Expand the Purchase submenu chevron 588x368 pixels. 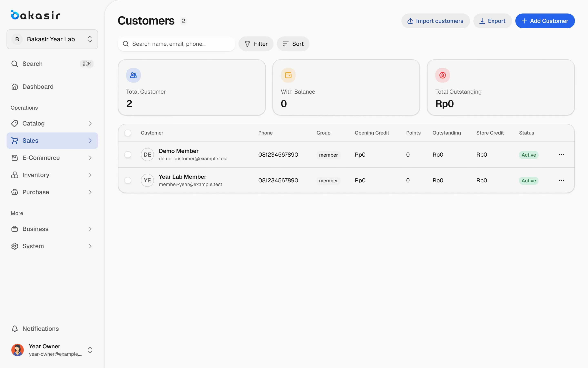point(90,192)
